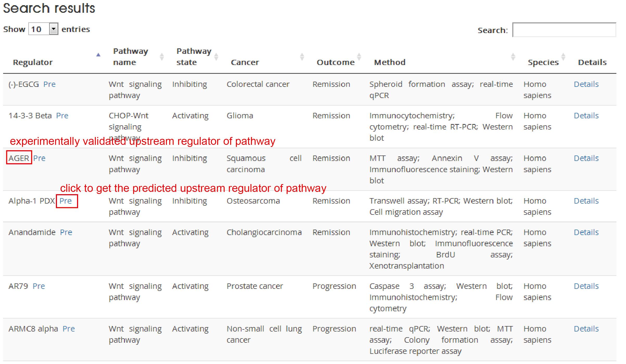Screen dimensions: 626x364
Task: Click Pre link for Alpha-1 PDX
Action: tap(66, 201)
